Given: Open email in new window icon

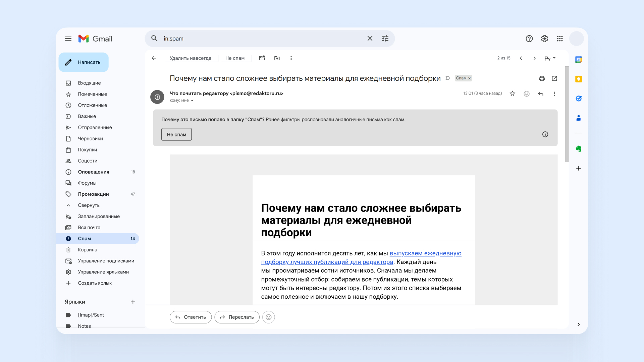Looking at the screenshot, I should 554,78.
